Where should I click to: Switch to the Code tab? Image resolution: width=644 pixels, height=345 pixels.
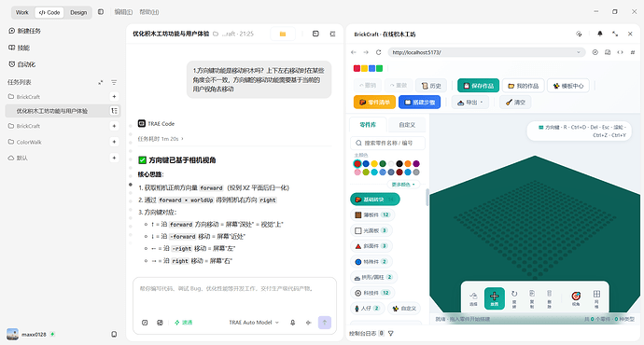tap(49, 12)
